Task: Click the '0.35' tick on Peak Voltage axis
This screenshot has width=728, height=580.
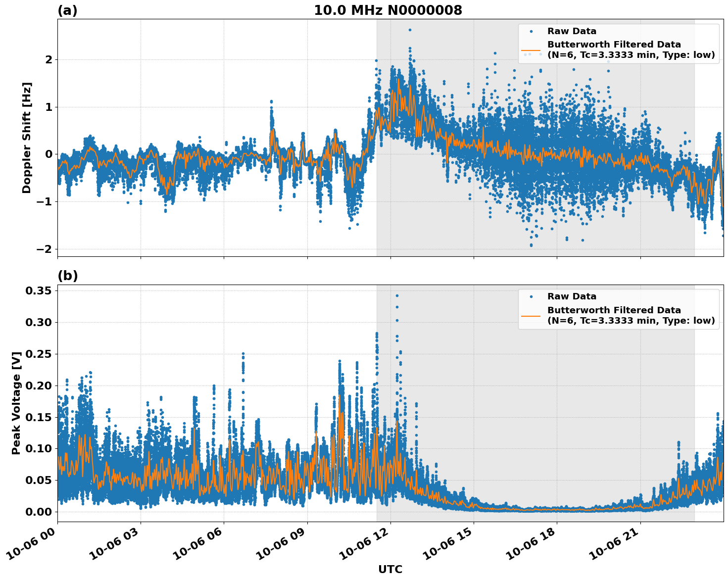Action: coord(39,290)
